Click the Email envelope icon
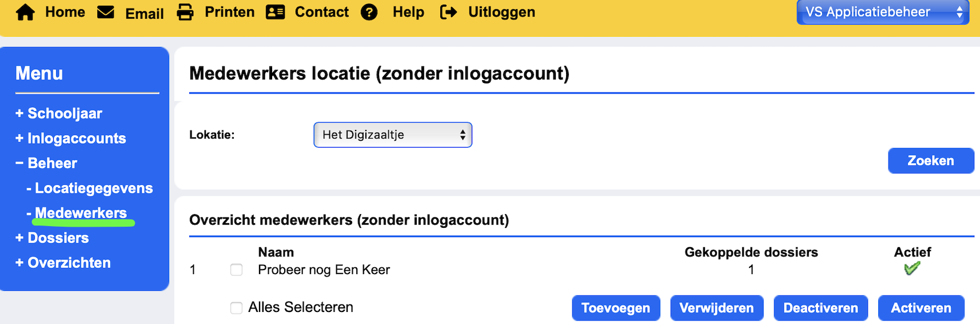This screenshot has width=980, height=324. tap(106, 12)
